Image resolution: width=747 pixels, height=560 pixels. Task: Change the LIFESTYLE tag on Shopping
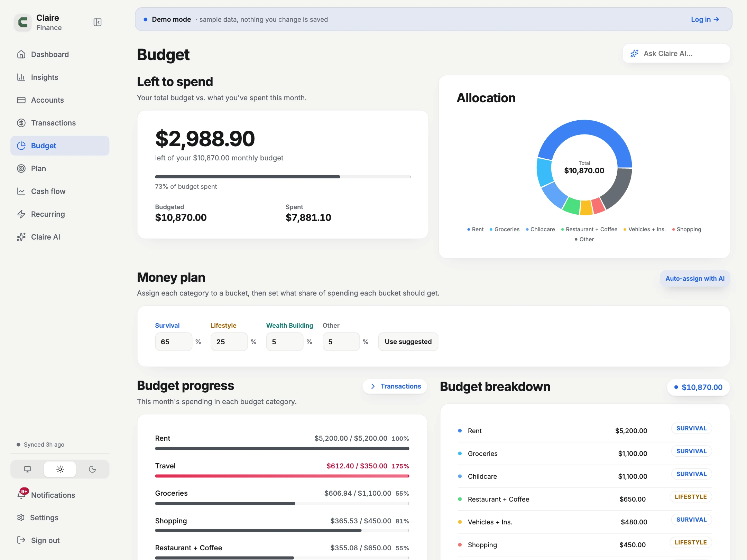pos(691,542)
